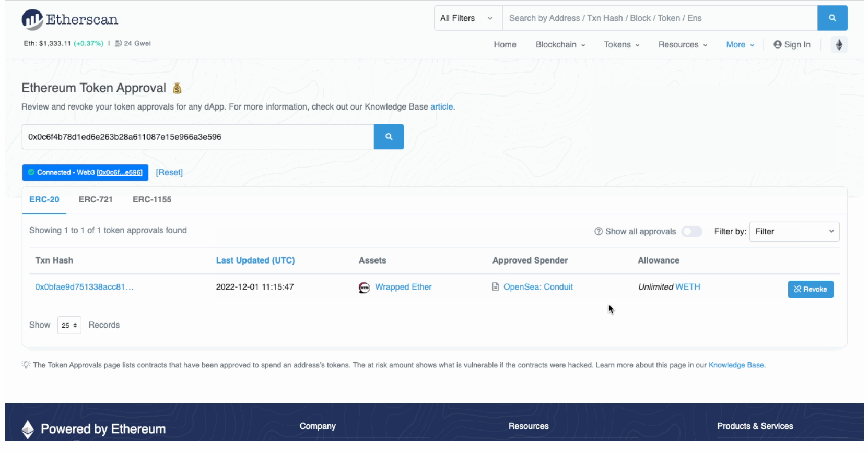Image resolution: width=868 pixels, height=454 pixels.
Task: Open the Filter by dropdown
Action: 794,232
